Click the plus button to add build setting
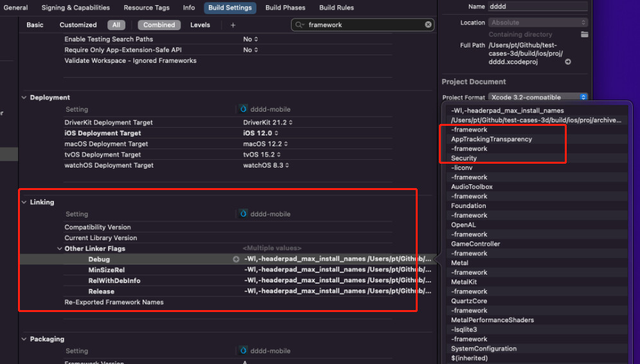 tap(233, 25)
